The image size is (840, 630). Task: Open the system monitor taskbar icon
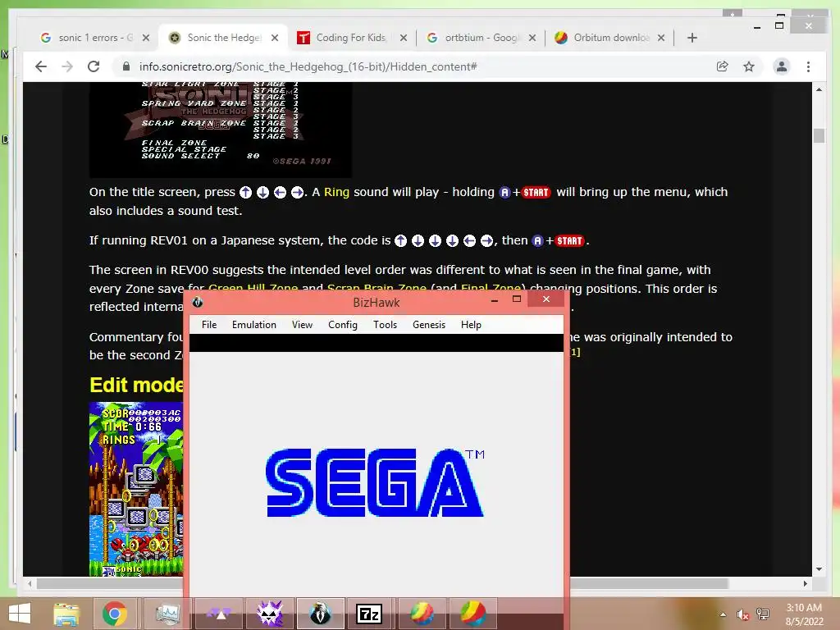167,614
